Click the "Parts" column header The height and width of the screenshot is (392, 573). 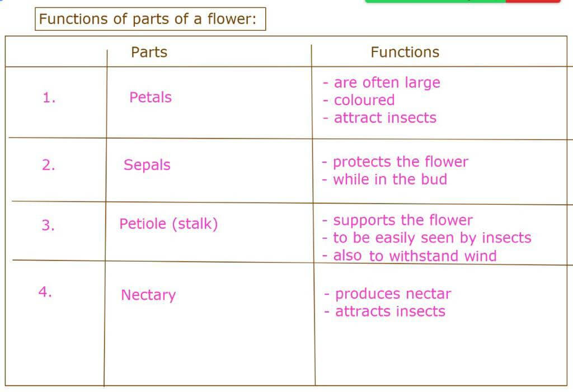(x=149, y=53)
